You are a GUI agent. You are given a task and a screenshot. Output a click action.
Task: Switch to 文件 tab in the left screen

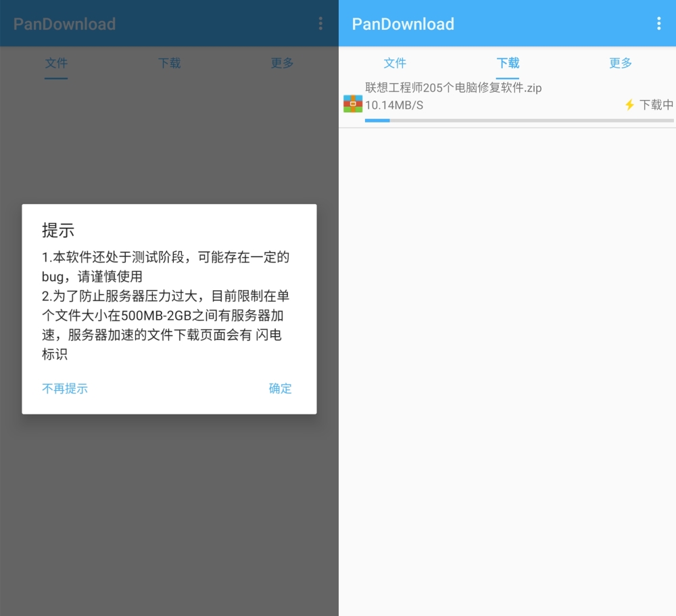coord(56,63)
